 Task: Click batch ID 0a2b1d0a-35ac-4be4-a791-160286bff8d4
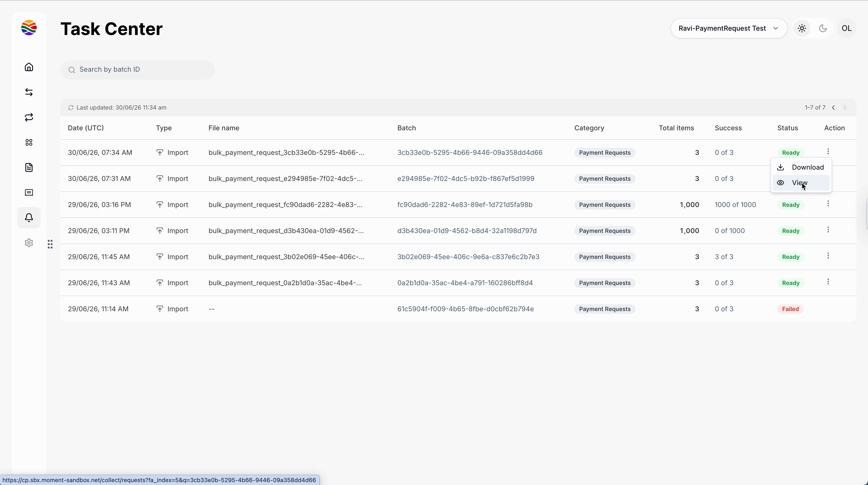click(465, 283)
